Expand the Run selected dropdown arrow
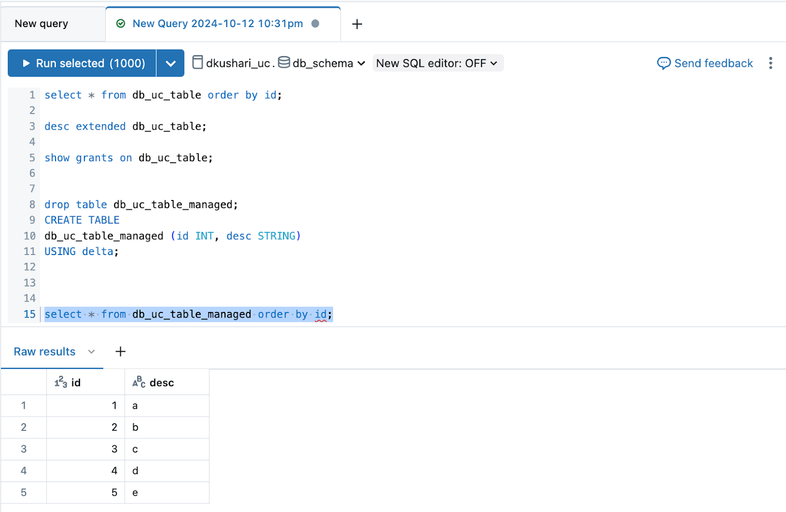This screenshot has height=512, width=786. click(171, 63)
